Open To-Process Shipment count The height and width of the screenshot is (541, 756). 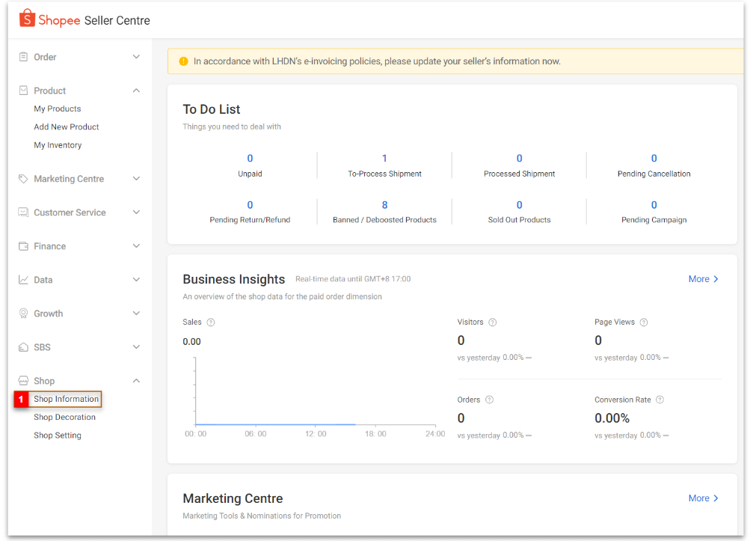point(384,159)
